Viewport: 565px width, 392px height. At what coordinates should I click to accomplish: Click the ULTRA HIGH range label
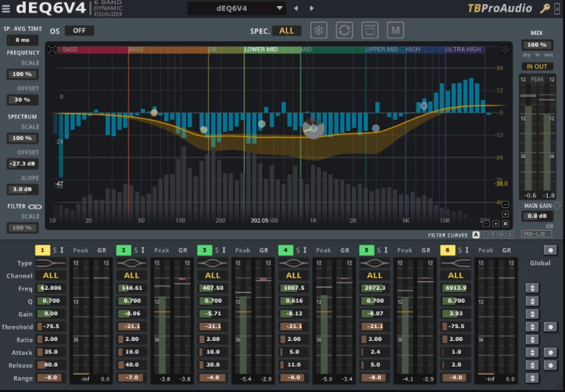pos(463,49)
